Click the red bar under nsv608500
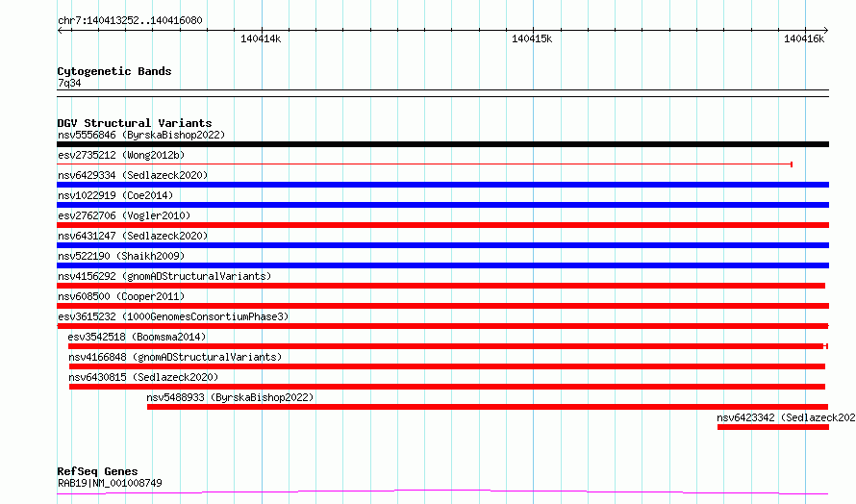 tap(442, 306)
